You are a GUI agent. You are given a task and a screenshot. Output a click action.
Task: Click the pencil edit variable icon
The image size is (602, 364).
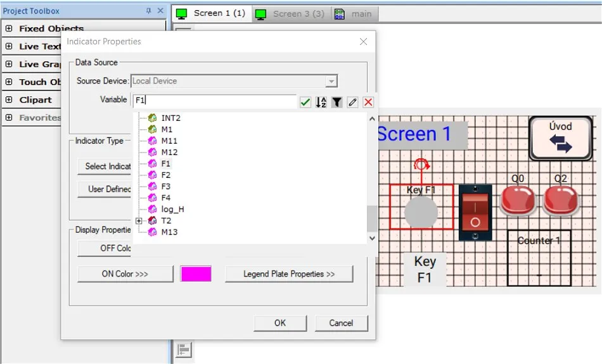click(352, 102)
